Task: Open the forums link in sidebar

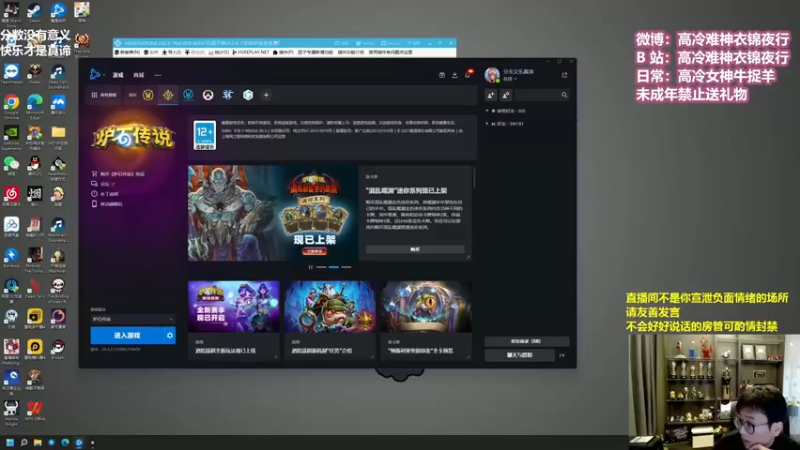Action: point(104,184)
